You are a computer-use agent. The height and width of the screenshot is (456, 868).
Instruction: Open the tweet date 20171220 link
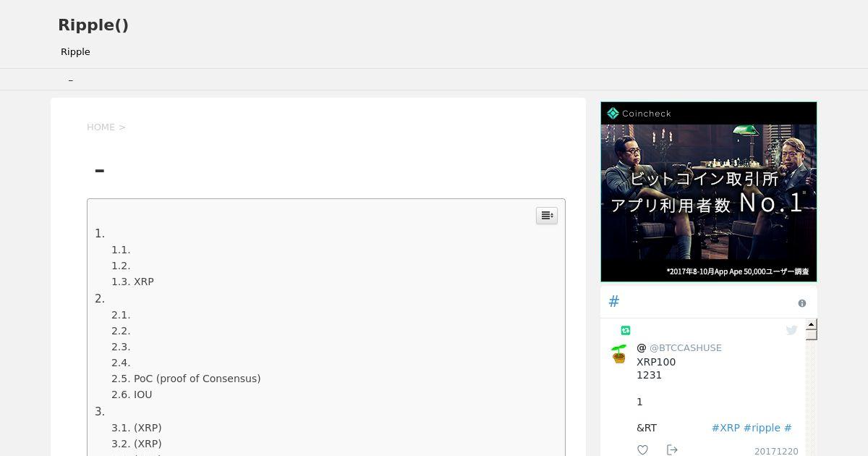point(776,451)
